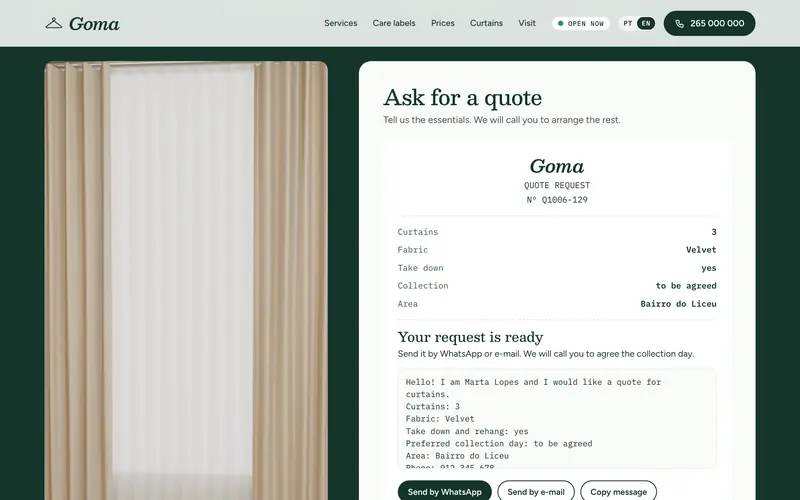Image resolution: width=800 pixels, height=500 pixels.
Task: Navigate to the Curtains page
Action: point(486,23)
